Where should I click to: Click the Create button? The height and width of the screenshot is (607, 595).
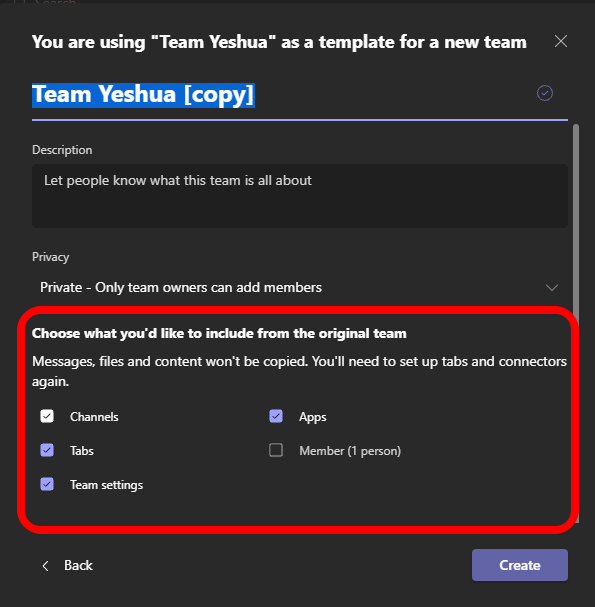(520, 565)
